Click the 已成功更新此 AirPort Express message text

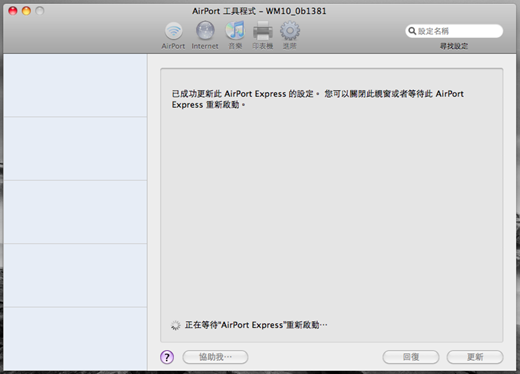[x=318, y=99]
